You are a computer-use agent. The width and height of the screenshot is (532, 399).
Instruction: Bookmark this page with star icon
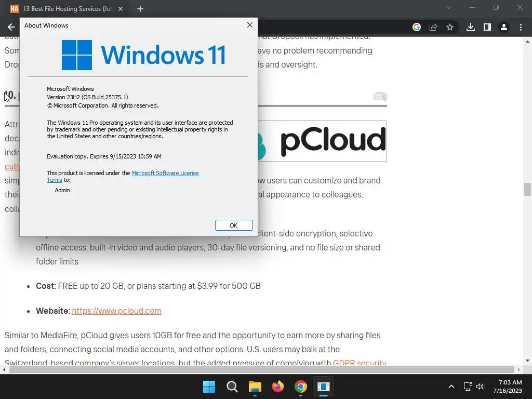click(450, 27)
